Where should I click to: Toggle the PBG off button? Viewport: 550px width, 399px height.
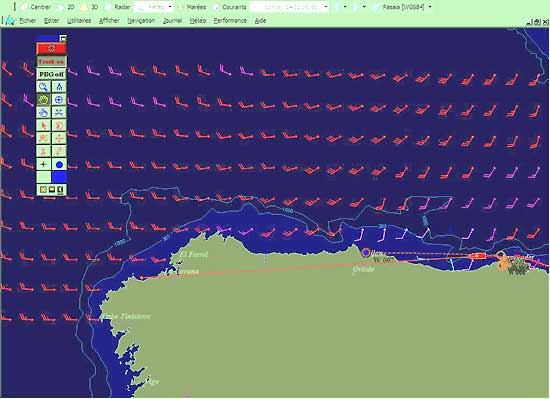pyautogui.click(x=51, y=74)
